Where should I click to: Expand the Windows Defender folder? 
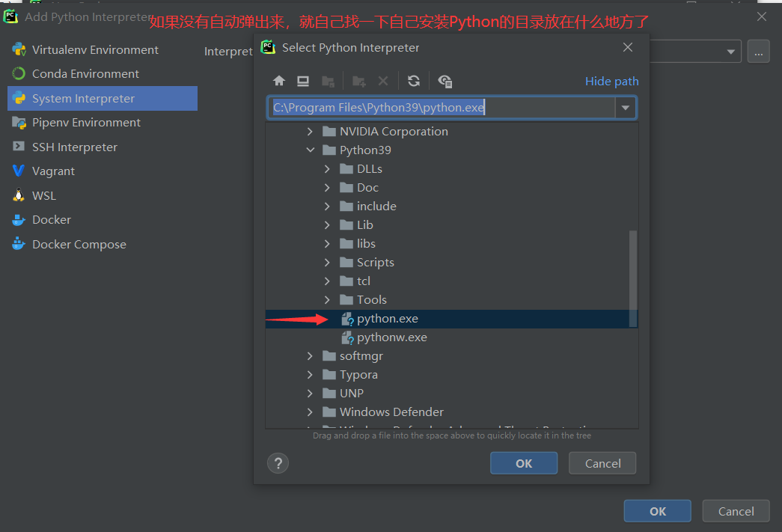(x=310, y=412)
